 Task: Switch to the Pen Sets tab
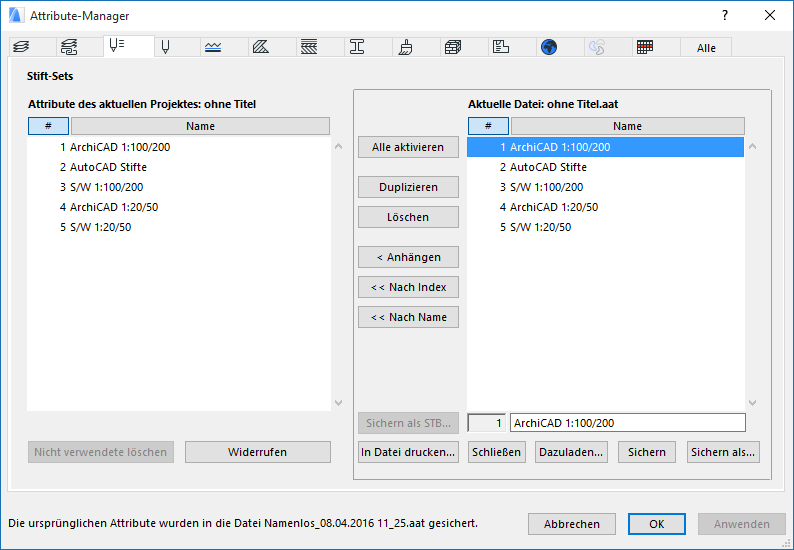(129, 46)
